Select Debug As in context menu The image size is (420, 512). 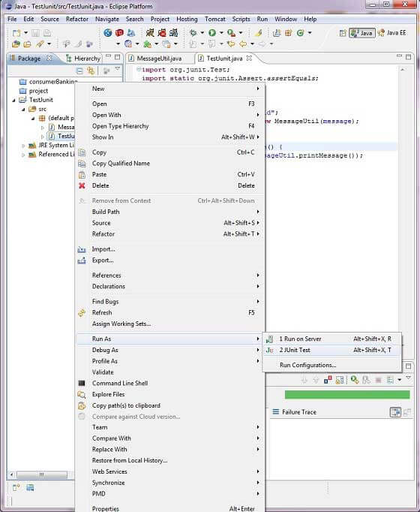[169, 350]
